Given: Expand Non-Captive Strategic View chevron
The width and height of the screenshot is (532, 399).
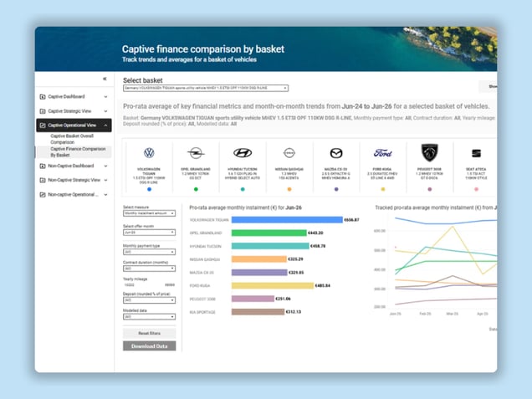Looking at the screenshot, I should 105,180.
